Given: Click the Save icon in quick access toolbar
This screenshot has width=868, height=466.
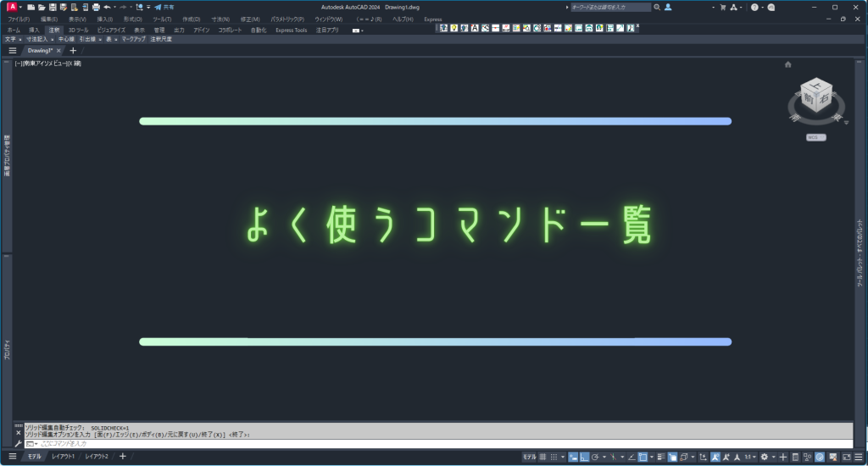Looking at the screenshot, I should pos(52,7).
